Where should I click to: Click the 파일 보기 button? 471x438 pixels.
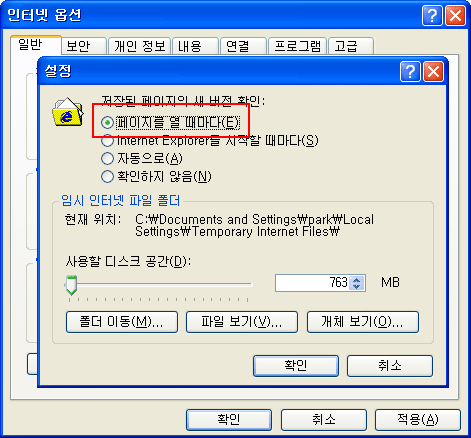click(242, 322)
